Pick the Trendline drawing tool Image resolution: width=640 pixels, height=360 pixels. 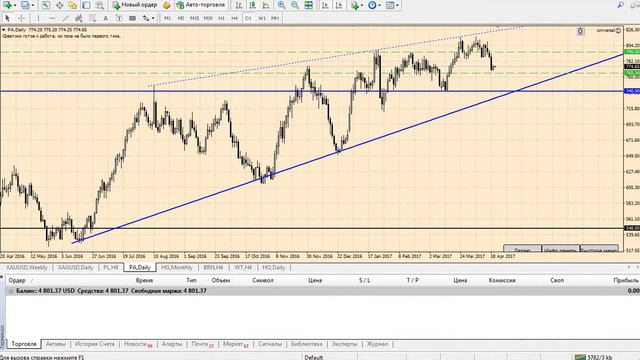coord(65,18)
